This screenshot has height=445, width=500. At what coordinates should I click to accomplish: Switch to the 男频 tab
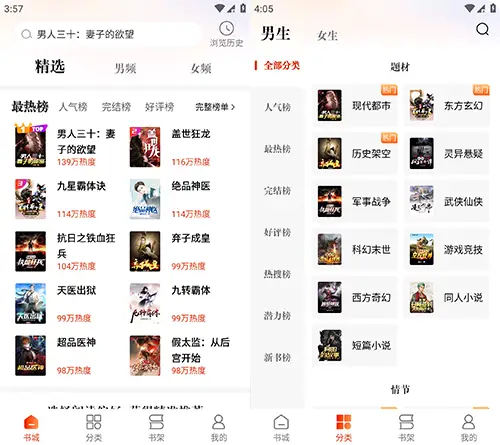(125, 68)
